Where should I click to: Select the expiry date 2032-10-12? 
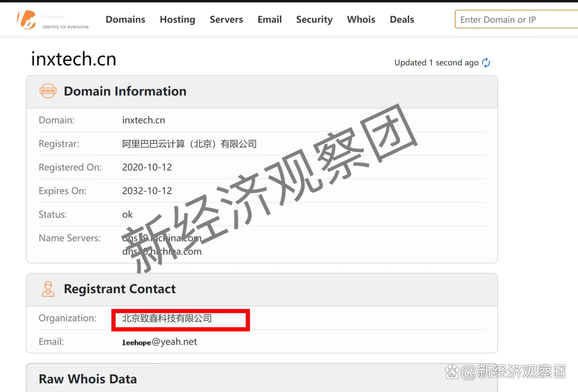pos(147,191)
